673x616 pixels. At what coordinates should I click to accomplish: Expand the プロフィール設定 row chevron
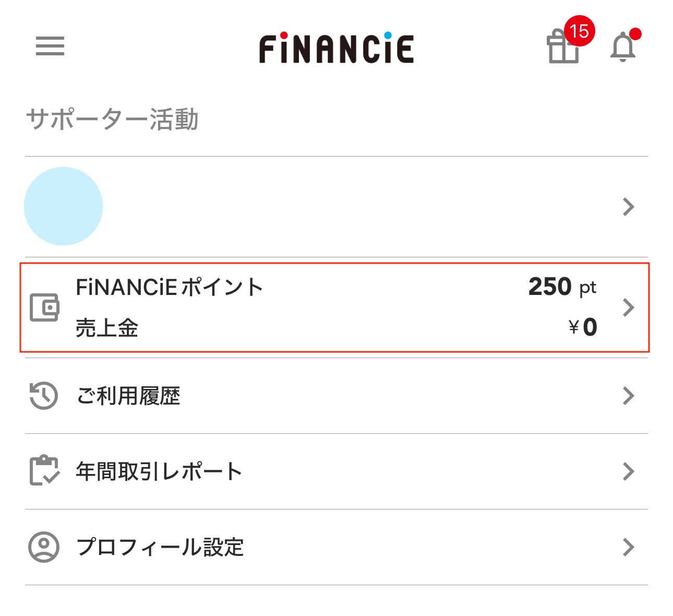pos(629,547)
